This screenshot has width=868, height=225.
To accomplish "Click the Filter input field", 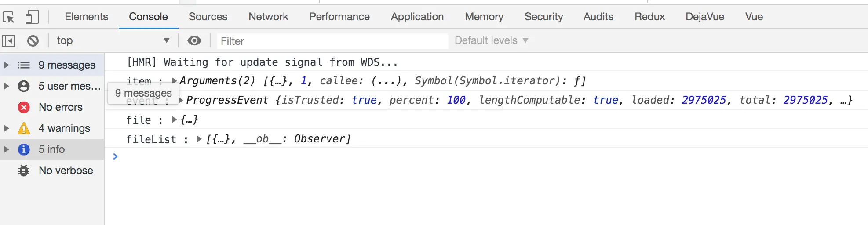I will (x=332, y=41).
